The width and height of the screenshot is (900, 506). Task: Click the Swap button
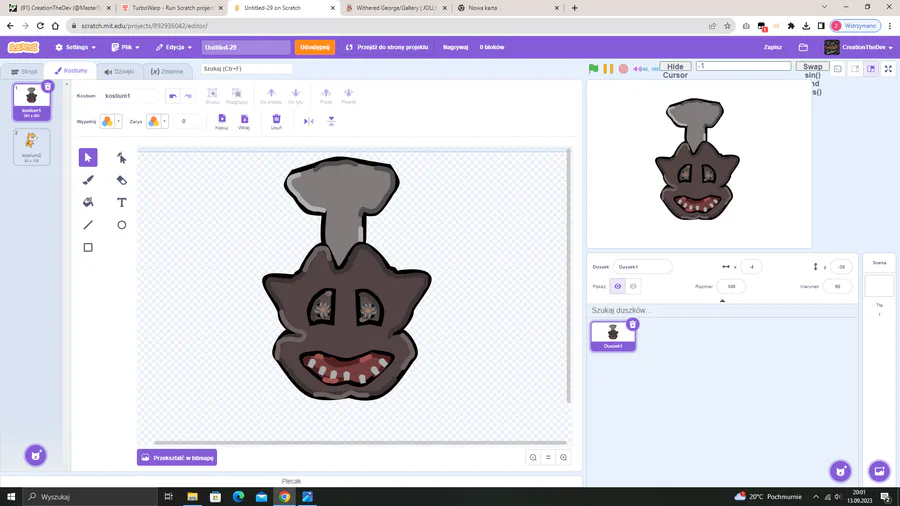812,67
